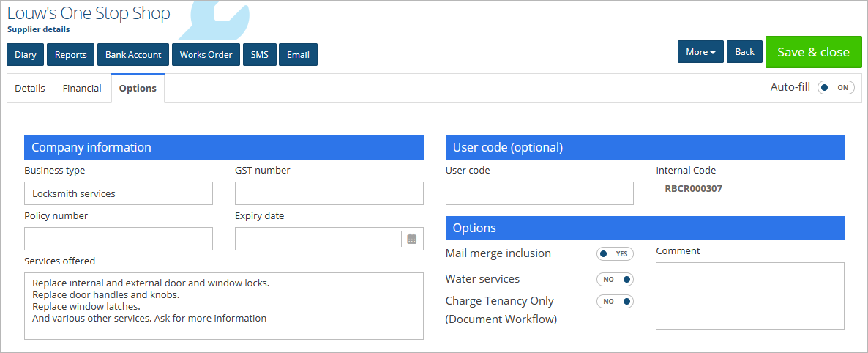The image size is (868, 353).
Task: Focus the Business type field
Action: pos(119,193)
